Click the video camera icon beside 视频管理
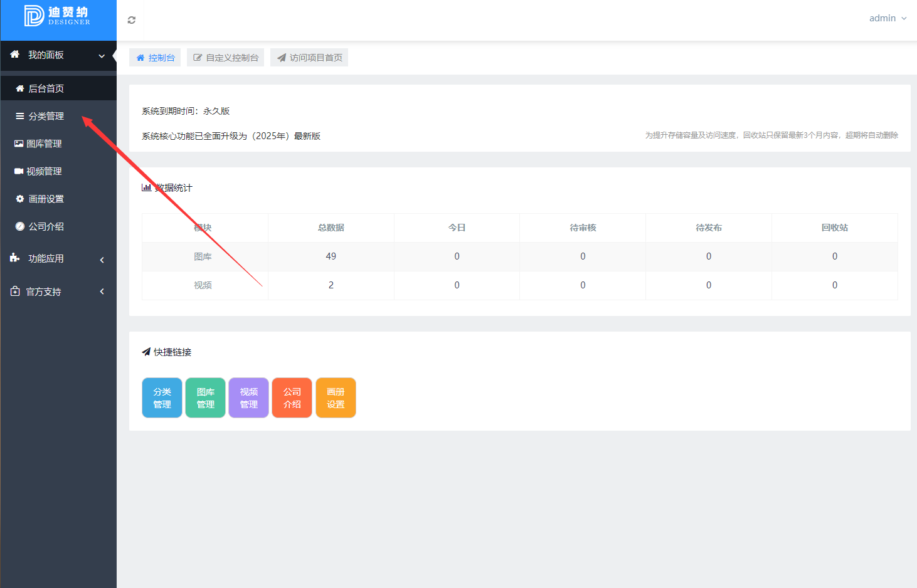 coord(19,171)
